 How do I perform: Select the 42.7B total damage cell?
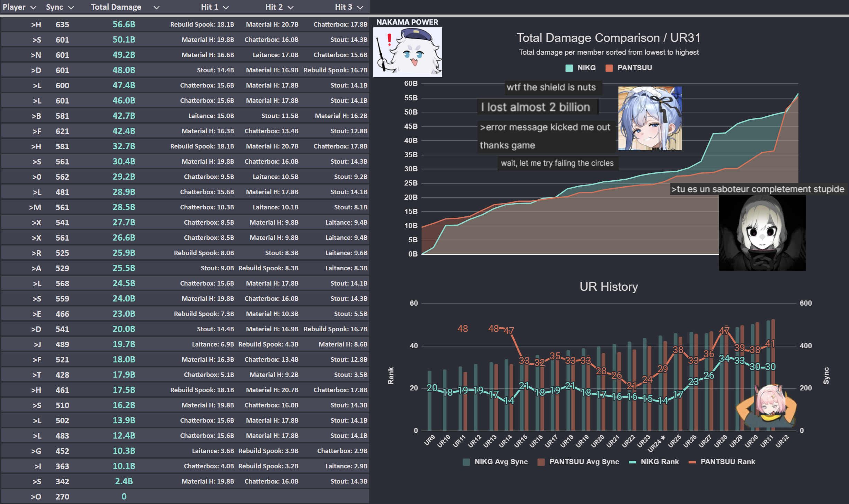click(x=124, y=116)
